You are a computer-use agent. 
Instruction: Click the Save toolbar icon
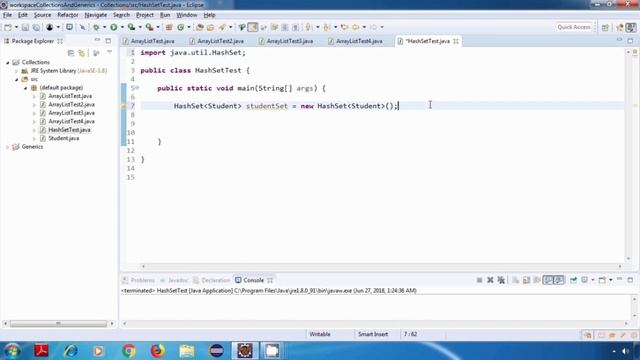coord(25,27)
